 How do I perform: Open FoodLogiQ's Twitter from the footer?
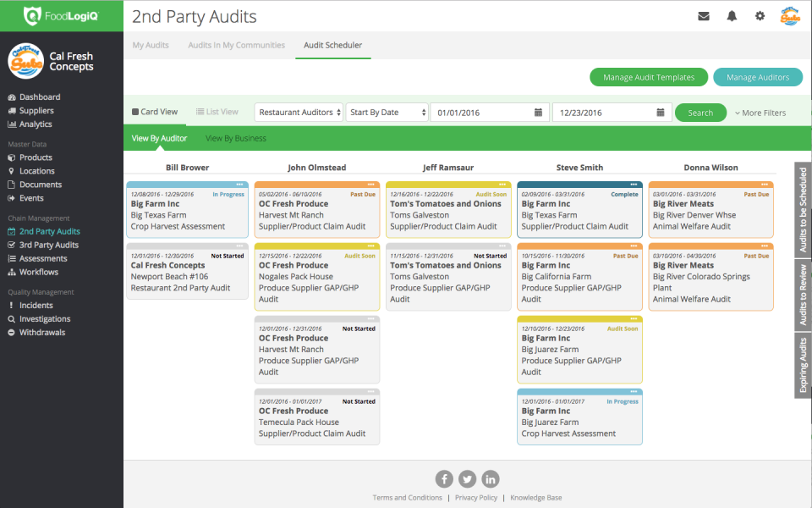[467, 478]
